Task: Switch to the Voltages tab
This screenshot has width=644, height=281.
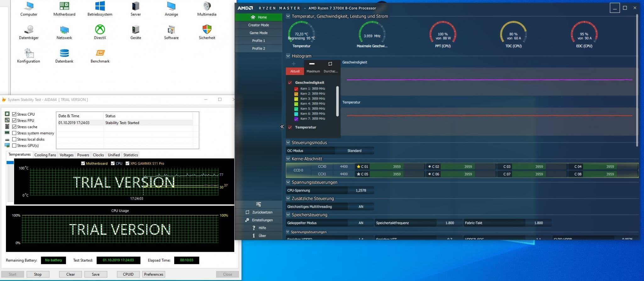Action: (67, 155)
